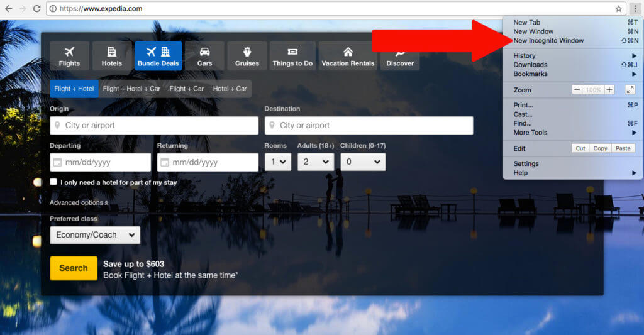Expand the Help submenu

click(x=573, y=173)
